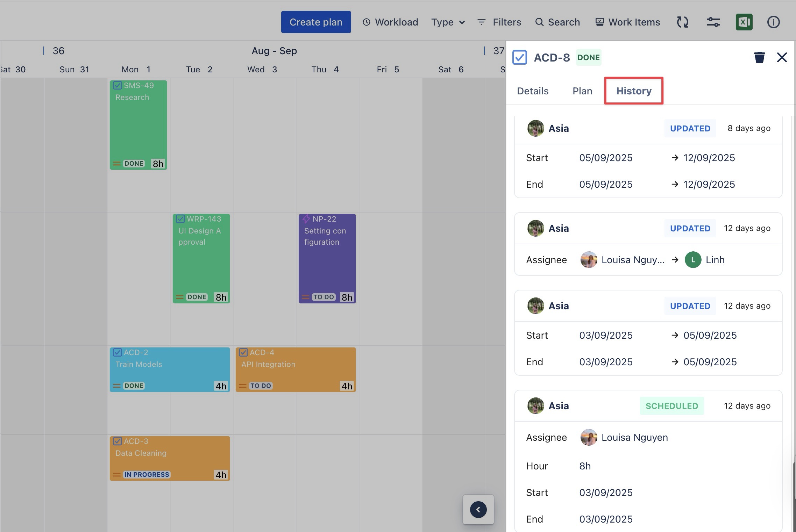This screenshot has height=532, width=796.
Task: Click the ACD-3 card checkbox icon
Action: coord(118,441)
